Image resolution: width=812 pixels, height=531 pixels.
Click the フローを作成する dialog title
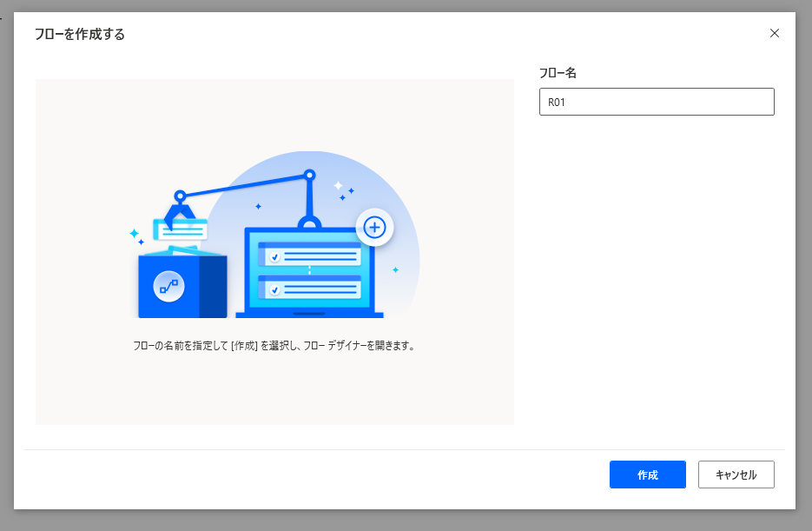point(79,34)
